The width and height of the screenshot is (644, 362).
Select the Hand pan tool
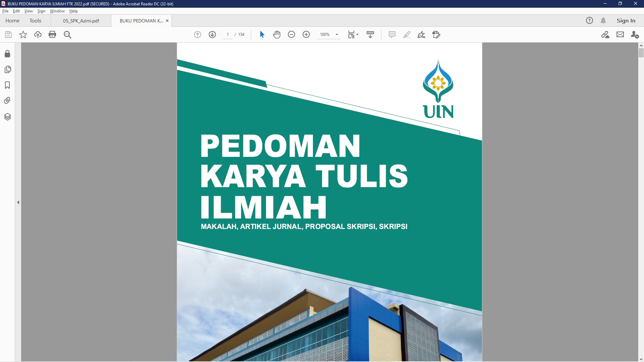tap(276, 35)
